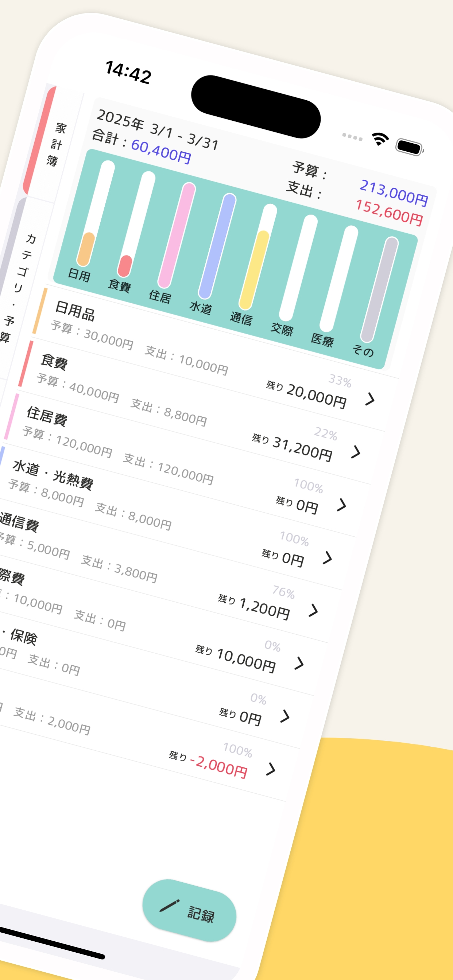Tap the 合計 60,400円 total

click(142, 147)
